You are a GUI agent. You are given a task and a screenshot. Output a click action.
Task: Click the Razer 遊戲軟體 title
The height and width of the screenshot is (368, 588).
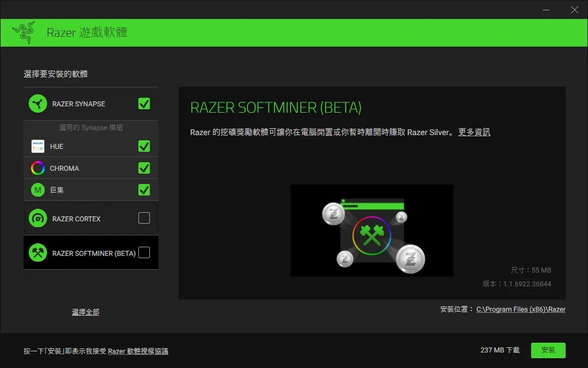(87, 33)
